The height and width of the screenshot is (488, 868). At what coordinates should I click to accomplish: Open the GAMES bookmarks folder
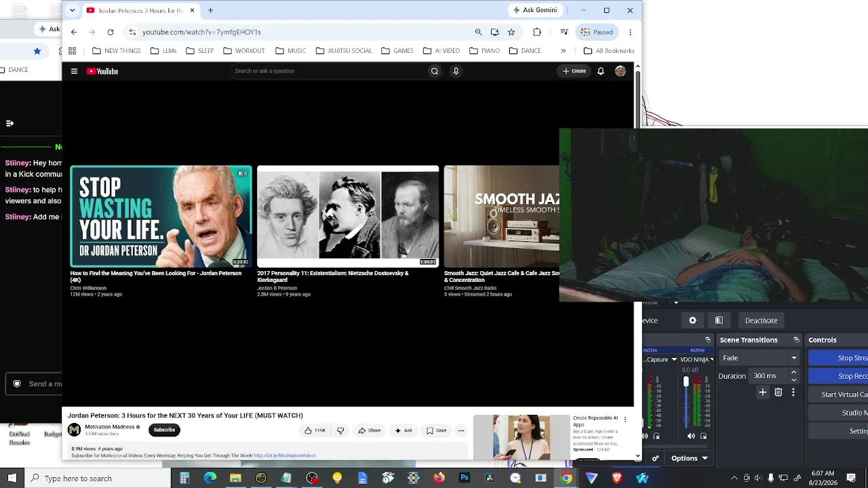point(397,51)
